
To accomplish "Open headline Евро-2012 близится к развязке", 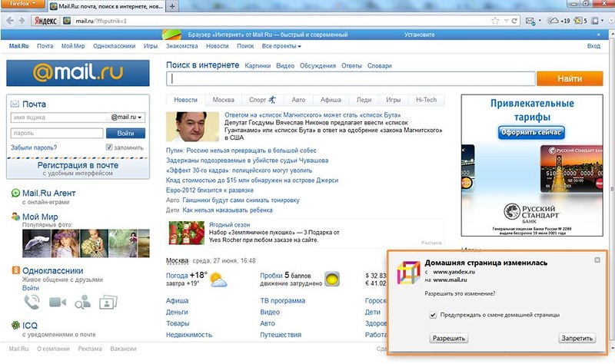I will click(209, 190).
